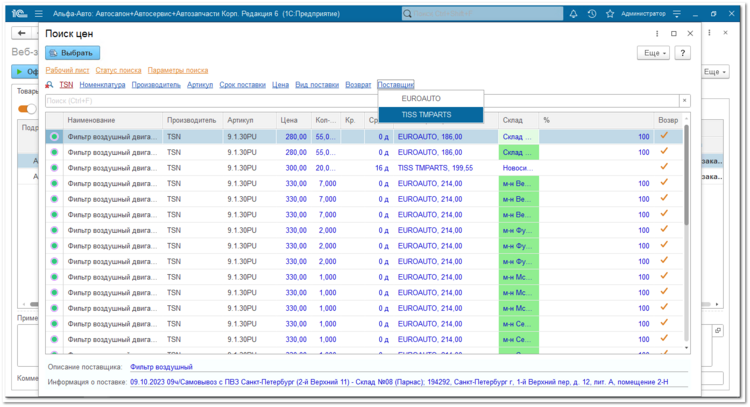Image resolution: width=750 pixels, height=407 pixels.
Task: Sort by Склад column header
Action: point(518,121)
